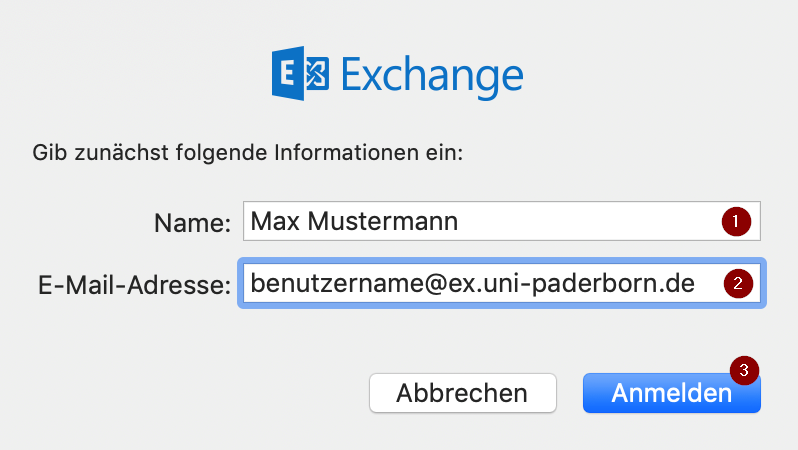The image size is (798, 450).
Task: Click the 'Gib zunächst folgende Informationen ein' text
Action: pyautogui.click(x=251, y=154)
